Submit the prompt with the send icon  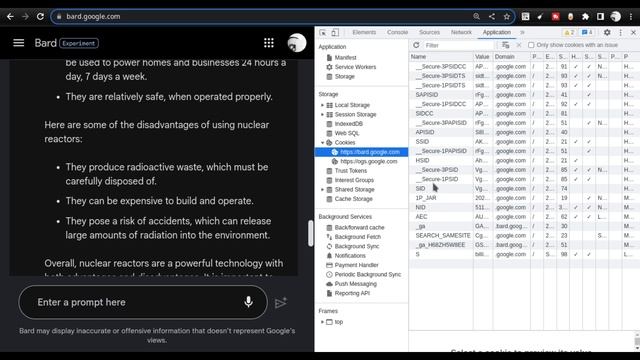click(x=281, y=303)
